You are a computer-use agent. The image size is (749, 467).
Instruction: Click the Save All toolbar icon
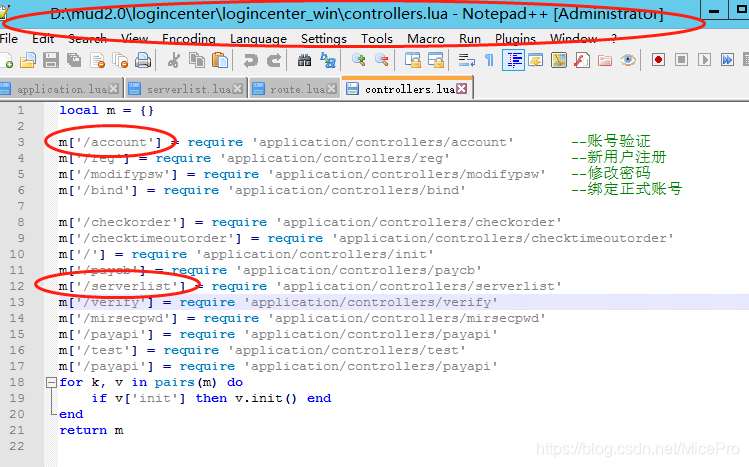(x=74, y=60)
